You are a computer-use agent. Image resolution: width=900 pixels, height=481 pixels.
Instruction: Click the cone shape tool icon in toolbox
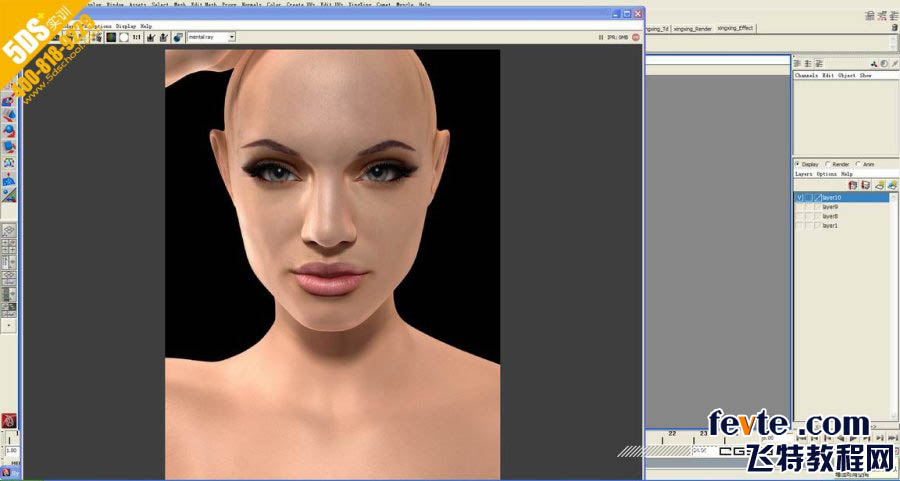point(9,116)
